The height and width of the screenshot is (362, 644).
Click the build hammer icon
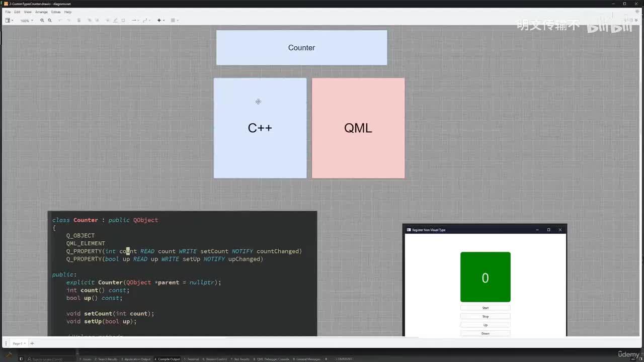[x=9, y=354]
